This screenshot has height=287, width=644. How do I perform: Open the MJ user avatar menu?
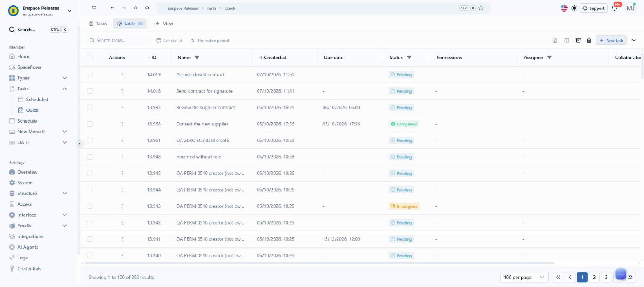(x=630, y=8)
